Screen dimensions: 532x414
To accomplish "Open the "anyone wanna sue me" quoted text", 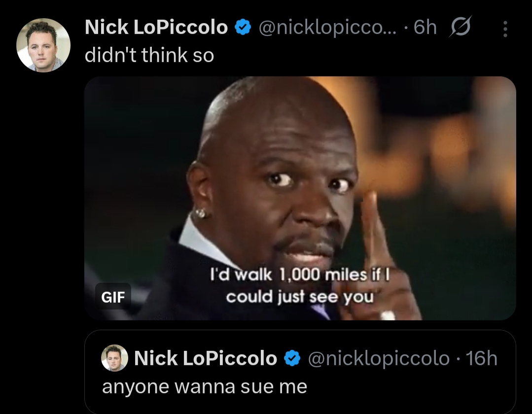I will (x=205, y=386).
